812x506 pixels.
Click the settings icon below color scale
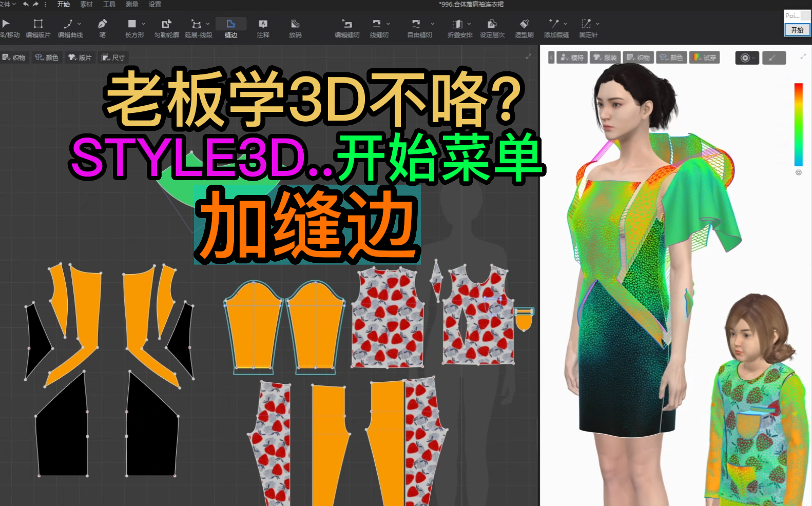(799, 172)
